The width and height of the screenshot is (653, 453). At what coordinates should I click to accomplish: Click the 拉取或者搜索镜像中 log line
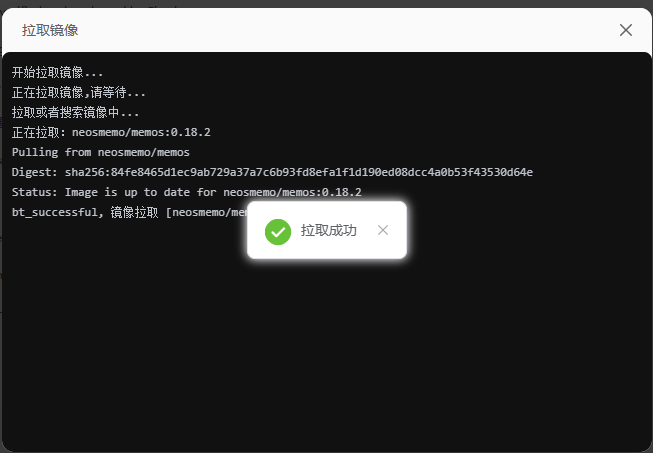click(75, 113)
